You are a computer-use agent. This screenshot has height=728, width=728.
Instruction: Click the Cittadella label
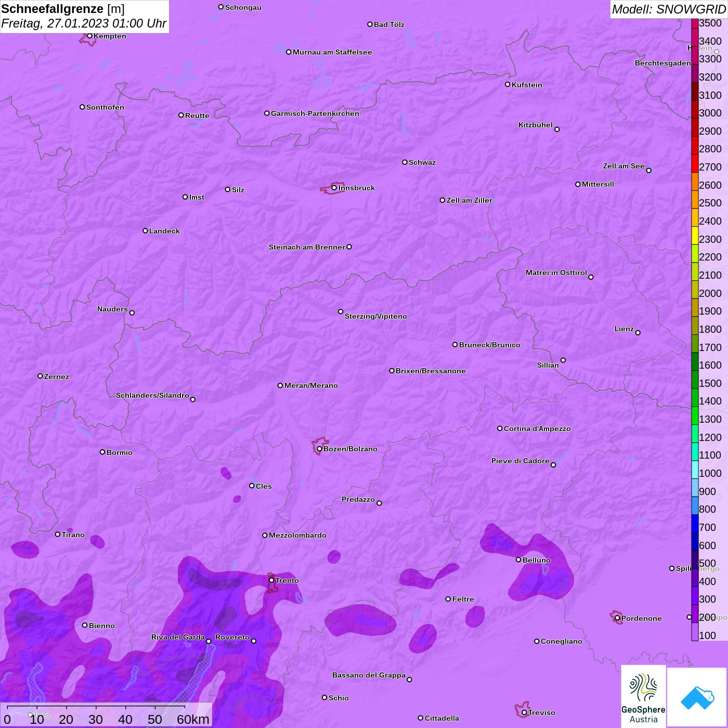442,718
